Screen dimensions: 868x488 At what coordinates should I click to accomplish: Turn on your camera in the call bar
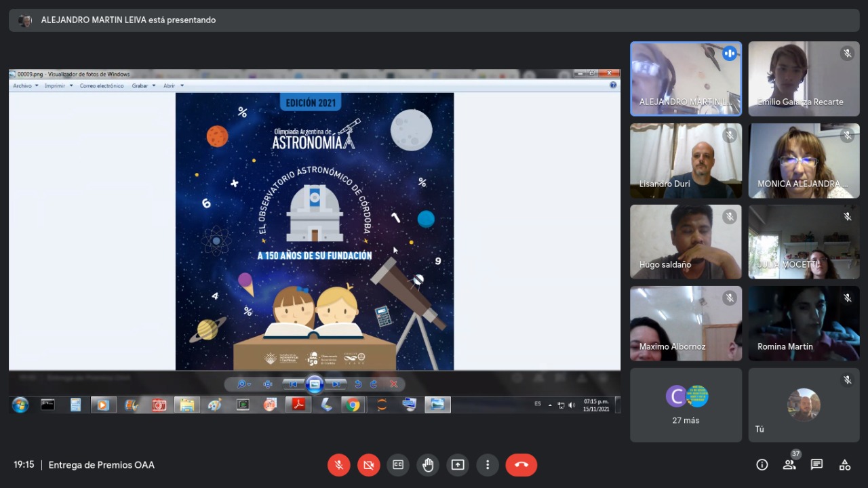(368, 465)
